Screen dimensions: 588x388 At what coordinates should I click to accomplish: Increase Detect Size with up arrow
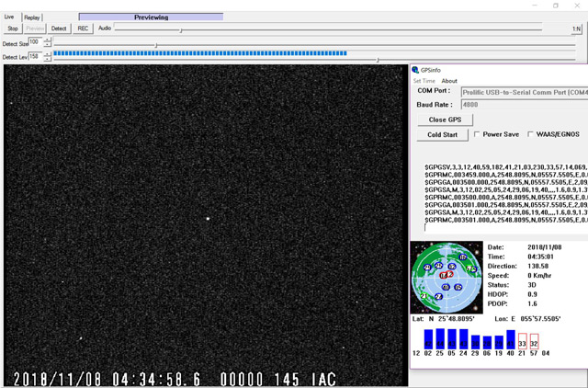pos(48,40)
